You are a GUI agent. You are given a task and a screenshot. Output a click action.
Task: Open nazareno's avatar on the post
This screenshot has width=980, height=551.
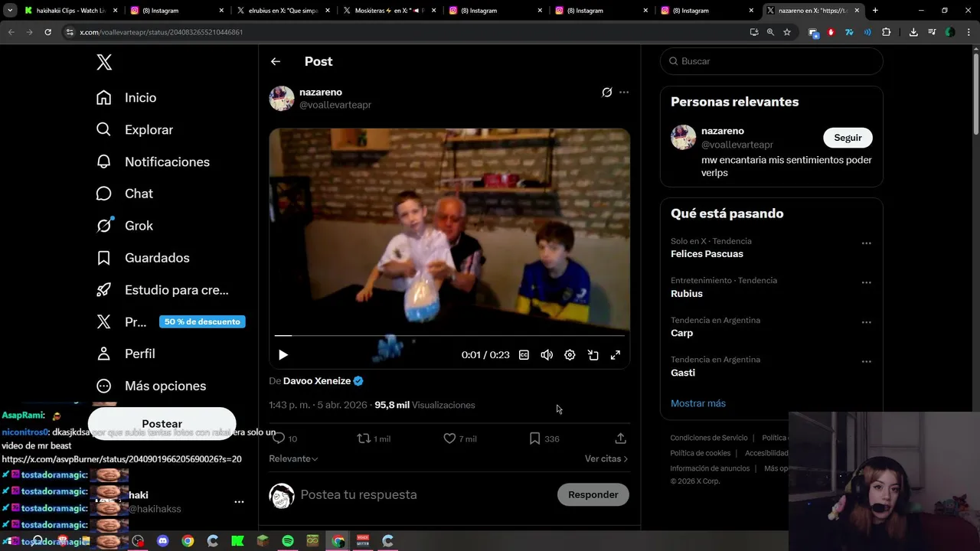coord(282,99)
